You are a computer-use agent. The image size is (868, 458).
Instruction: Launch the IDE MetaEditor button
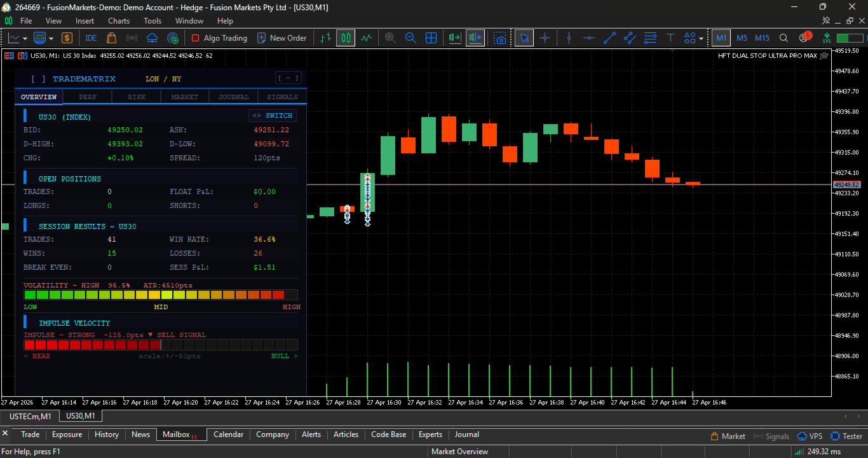coord(91,38)
